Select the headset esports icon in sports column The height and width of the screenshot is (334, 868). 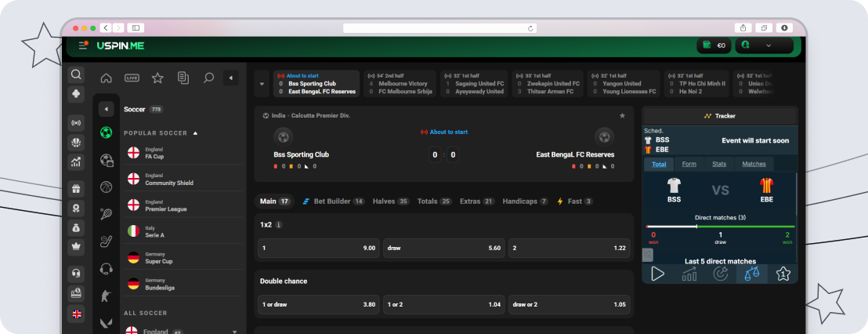click(x=107, y=269)
